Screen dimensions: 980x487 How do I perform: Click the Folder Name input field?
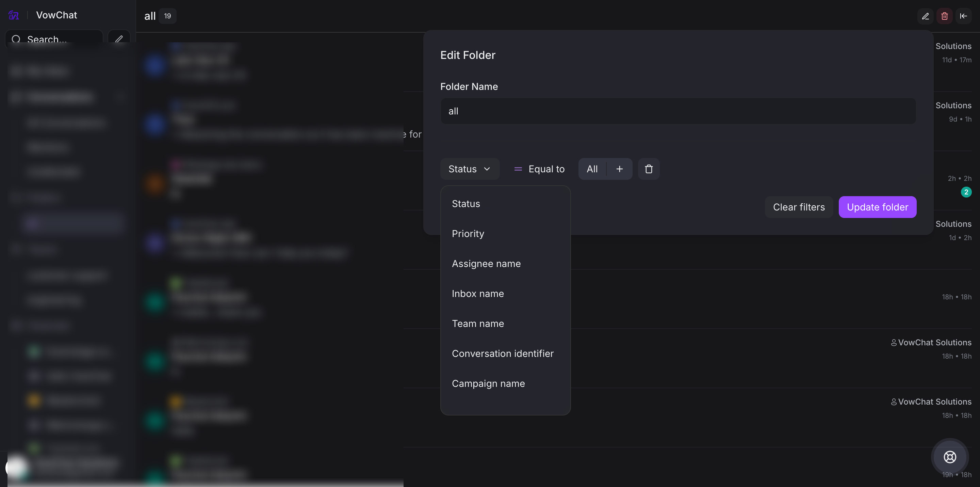[x=678, y=111]
